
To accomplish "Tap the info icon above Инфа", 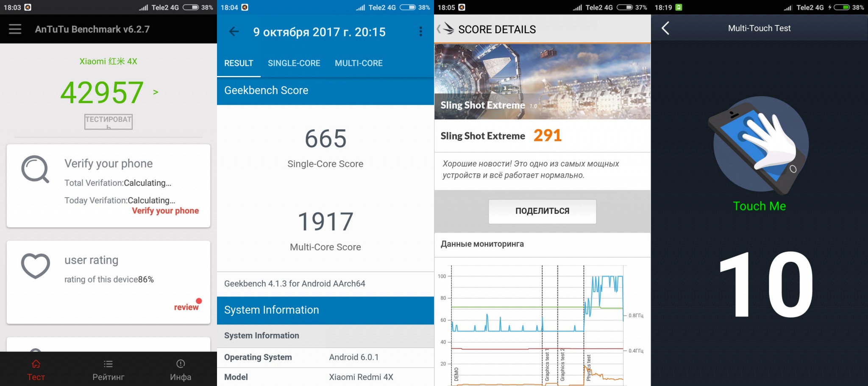I will tap(181, 364).
